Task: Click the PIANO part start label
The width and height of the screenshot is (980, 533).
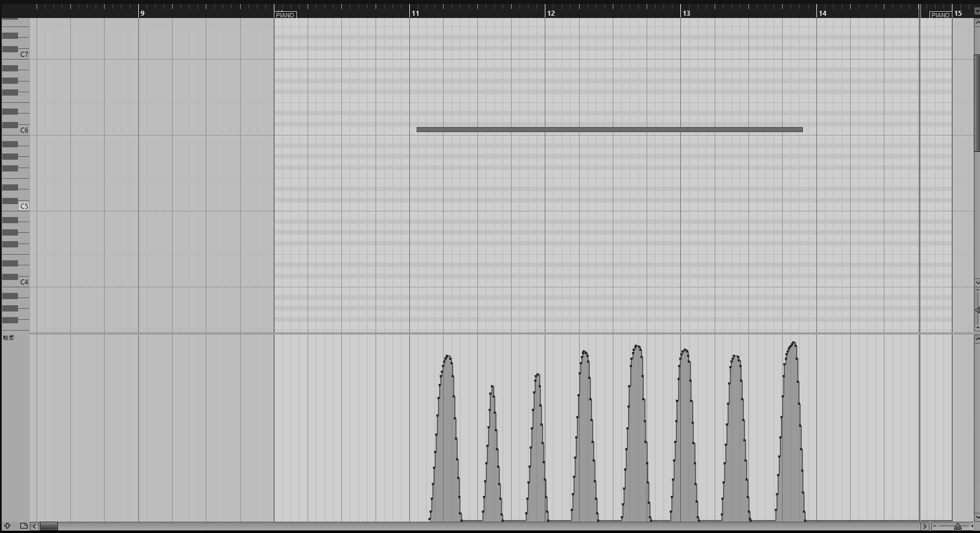Action: click(x=285, y=15)
